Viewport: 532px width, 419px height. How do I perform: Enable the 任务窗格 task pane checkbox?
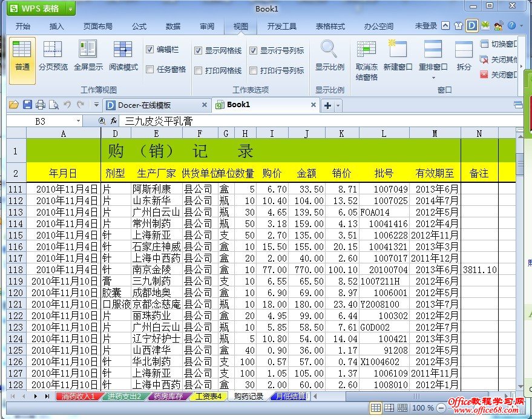coord(150,70)
